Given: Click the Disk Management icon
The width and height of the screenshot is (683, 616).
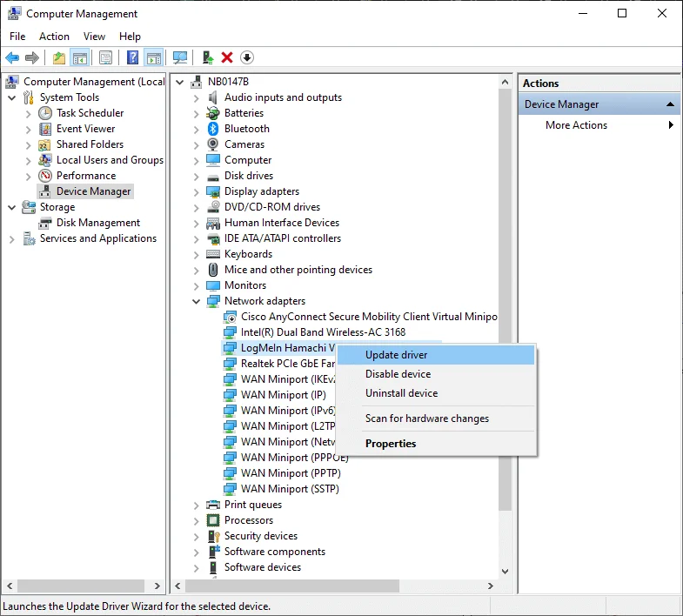Looking at the screenshot, I should (x=45, y=223).
